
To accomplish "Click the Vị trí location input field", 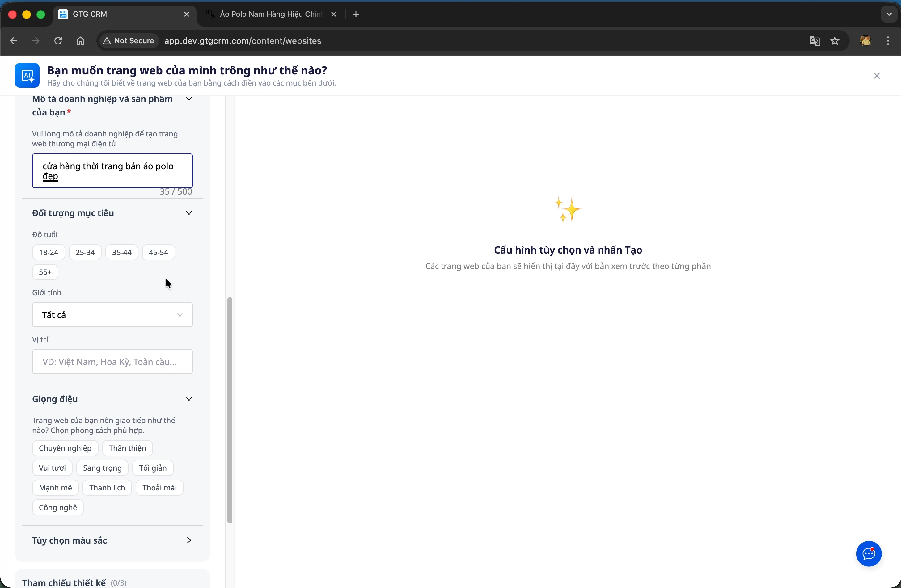I will tap(112, 361).
